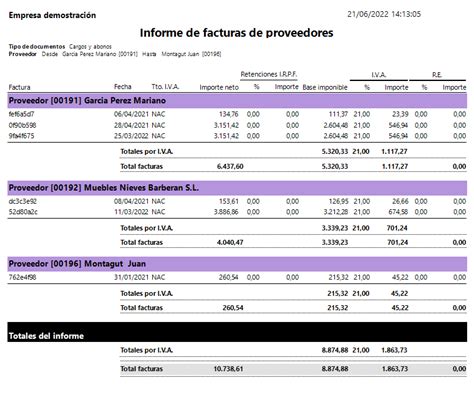Viewport: 474px width, 393px height.
Task: Click 260,54 in Montagut 'Total facturas' row
Action: pyautogui.click(x=233, y=308)
